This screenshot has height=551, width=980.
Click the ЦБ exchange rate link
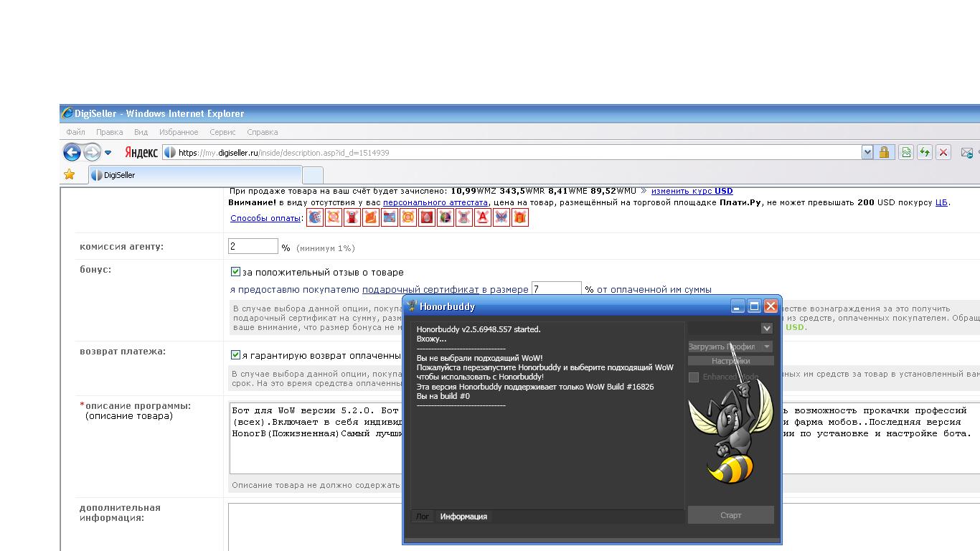pyautogui.click(x=941, y=202)
